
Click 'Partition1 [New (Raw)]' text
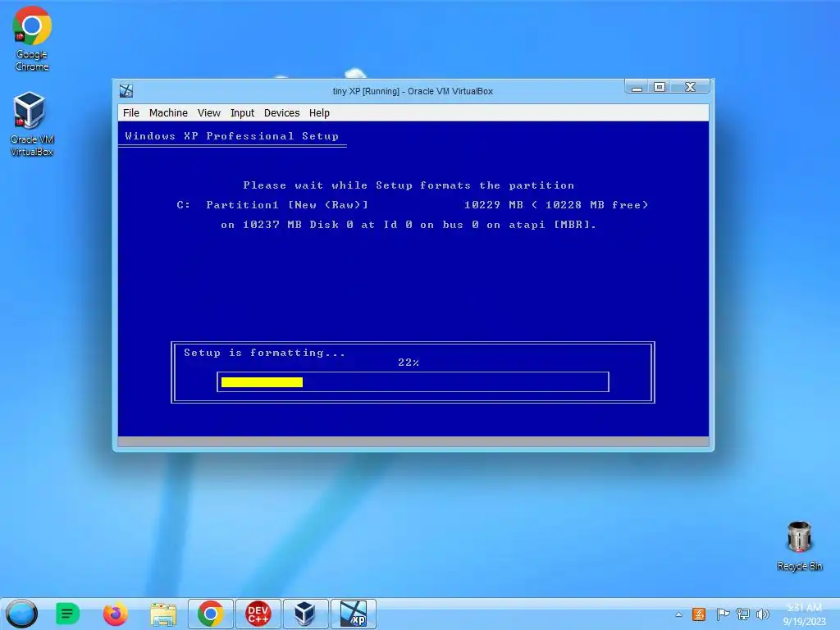287,204
